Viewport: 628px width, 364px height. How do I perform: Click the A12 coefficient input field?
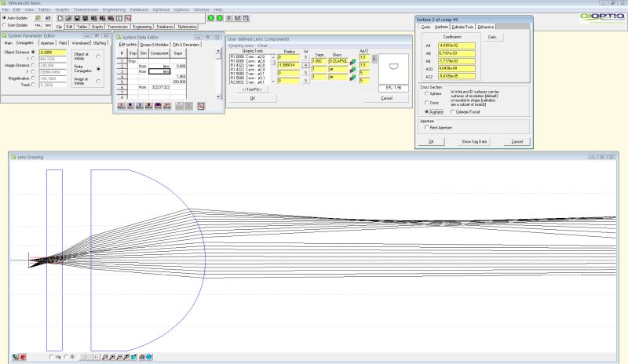tap(457, 76)
